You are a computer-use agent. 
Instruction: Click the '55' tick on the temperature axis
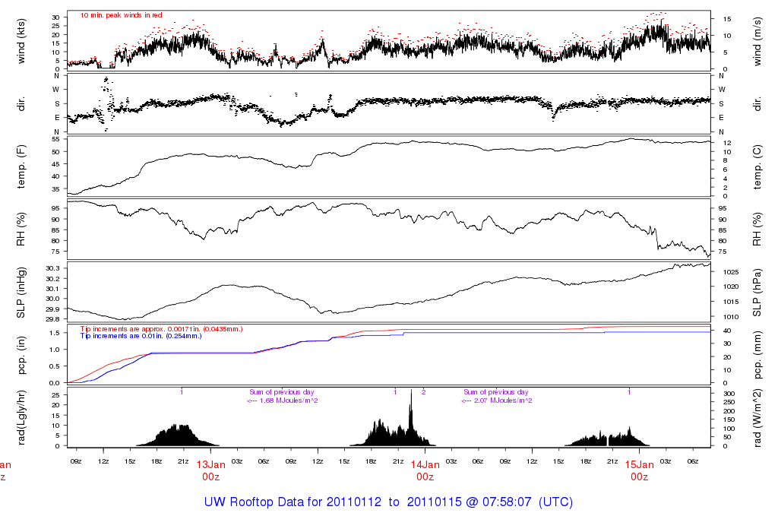(56, 139)
